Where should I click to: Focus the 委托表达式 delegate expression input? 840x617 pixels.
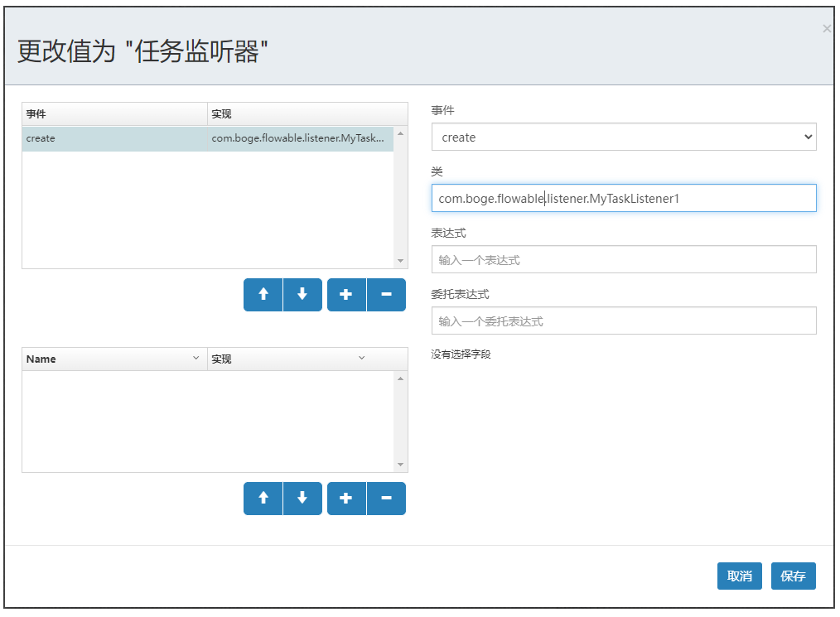tap(623, 321)
